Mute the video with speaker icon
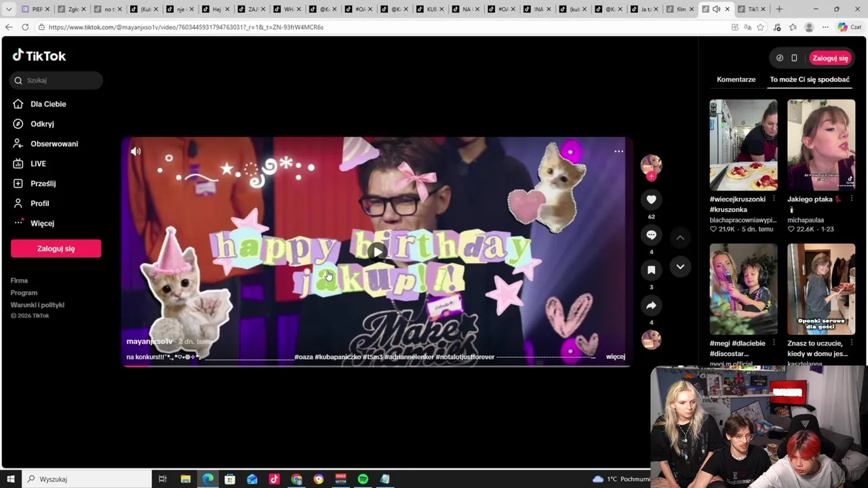868x488 pixels. pyautogui.click(x=136, y=151)
